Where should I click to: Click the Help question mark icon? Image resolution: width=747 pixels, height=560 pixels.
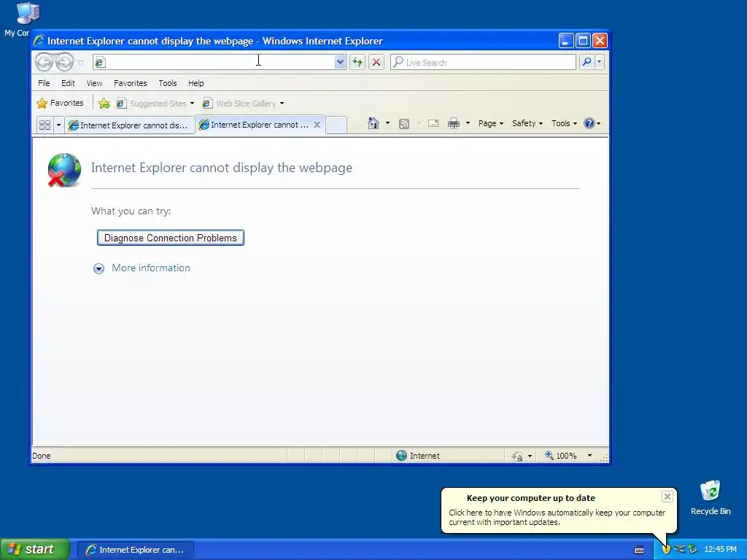(x=589, y=123)
